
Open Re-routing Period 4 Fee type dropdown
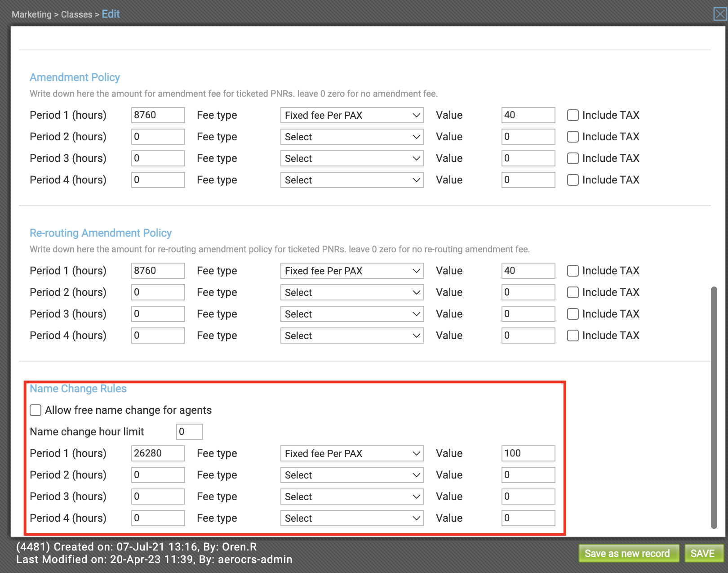352,336
